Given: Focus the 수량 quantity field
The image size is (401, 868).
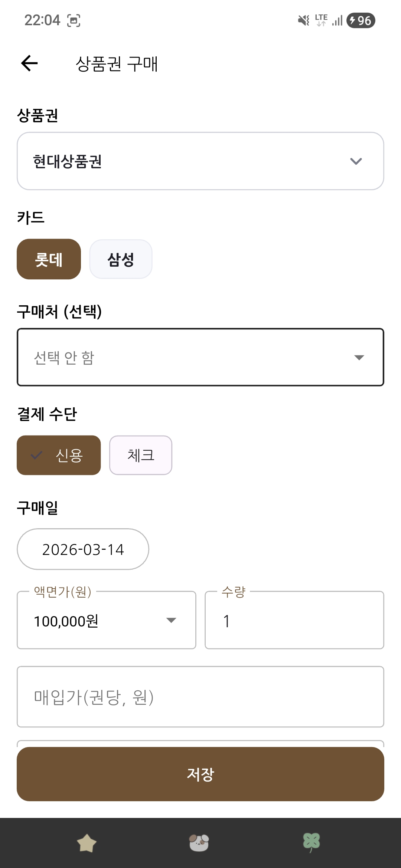Looking at the screenshot, I should tap(294, 620).
